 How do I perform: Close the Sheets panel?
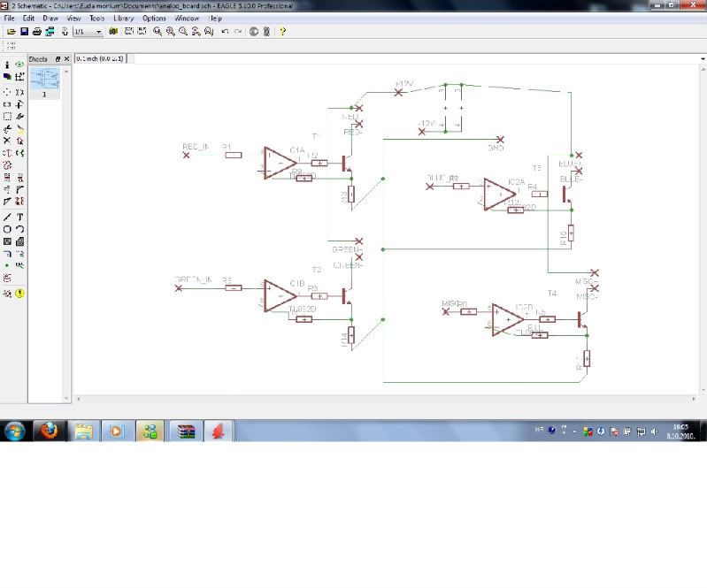pyautogui.click(x=66, y=59)
